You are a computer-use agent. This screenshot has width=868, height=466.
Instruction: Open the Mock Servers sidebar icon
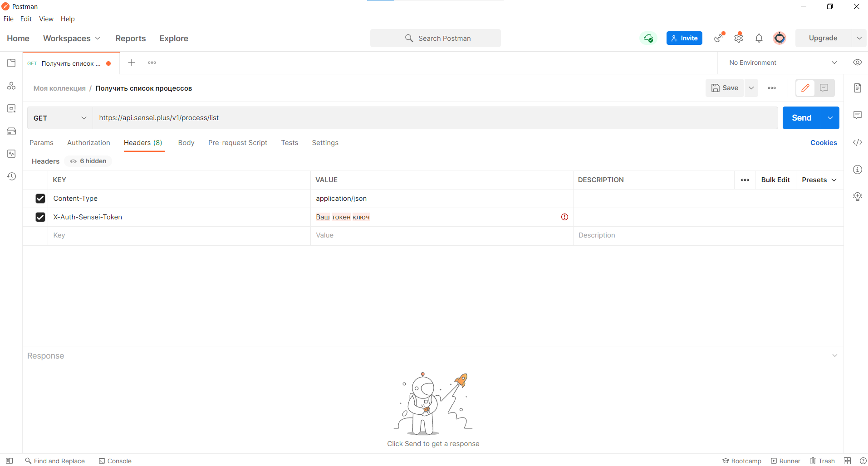(x=11, y=131)
